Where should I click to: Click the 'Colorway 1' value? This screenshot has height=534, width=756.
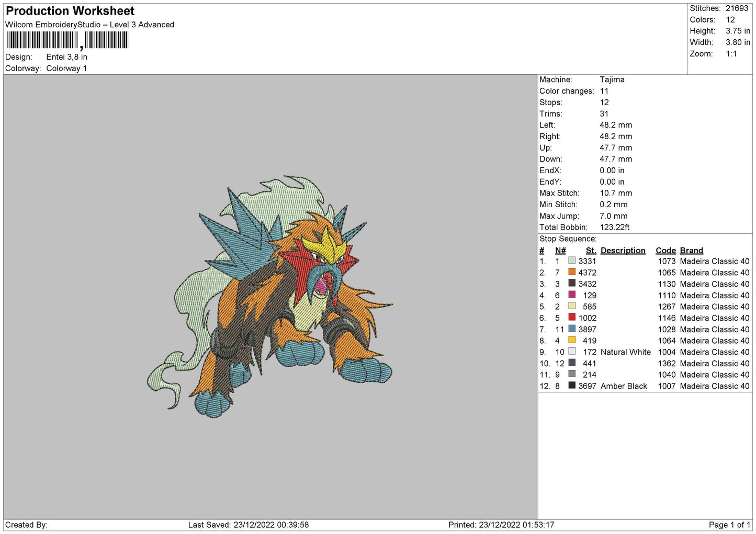click(66, 69)
